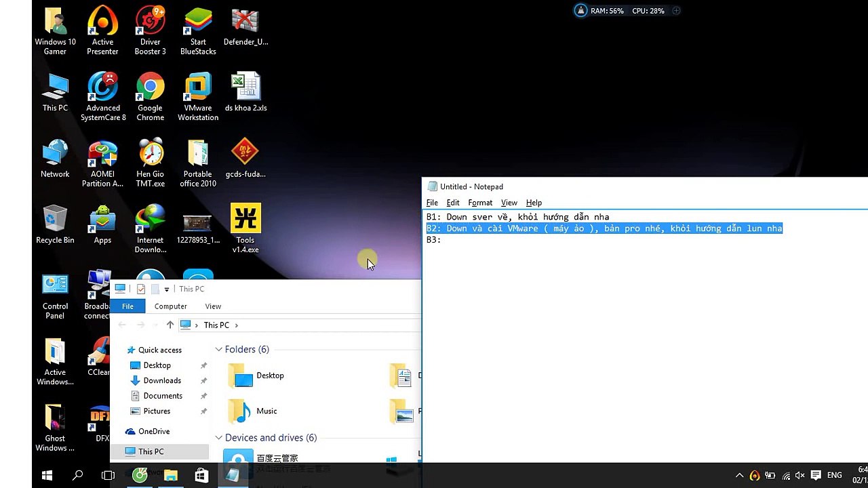Viewport: 868px width, 488px height.
Task: Open the Notepad Edit menu
Action: 453,203
